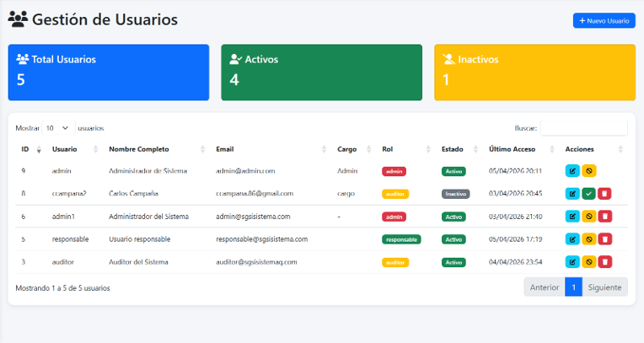Click name Auditor del Sistema
The image size is (644, 343).
point(138,261)
